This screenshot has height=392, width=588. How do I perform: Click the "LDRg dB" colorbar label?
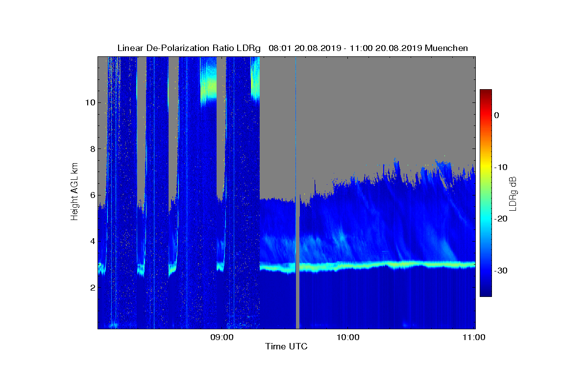pos(513,193)
